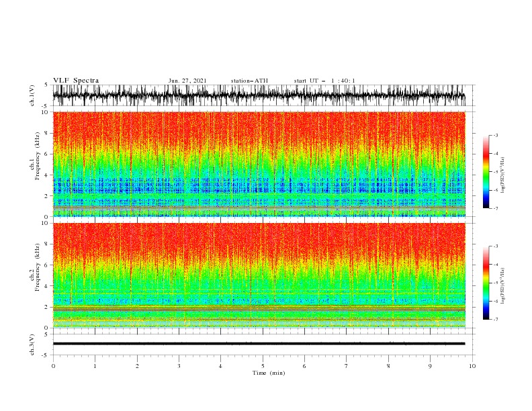Click the "-7" value below ch.2 color bar
The height and width of the screenshot is (411, 532).
coord(495,319)
